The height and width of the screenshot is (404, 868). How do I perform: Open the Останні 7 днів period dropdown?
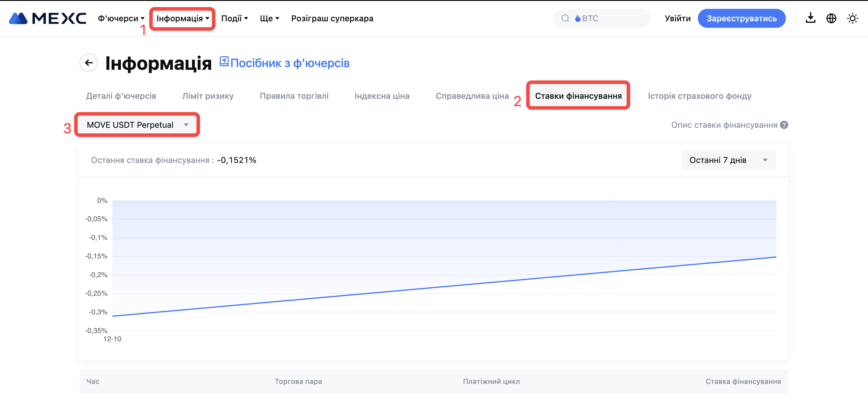[729, 160]
